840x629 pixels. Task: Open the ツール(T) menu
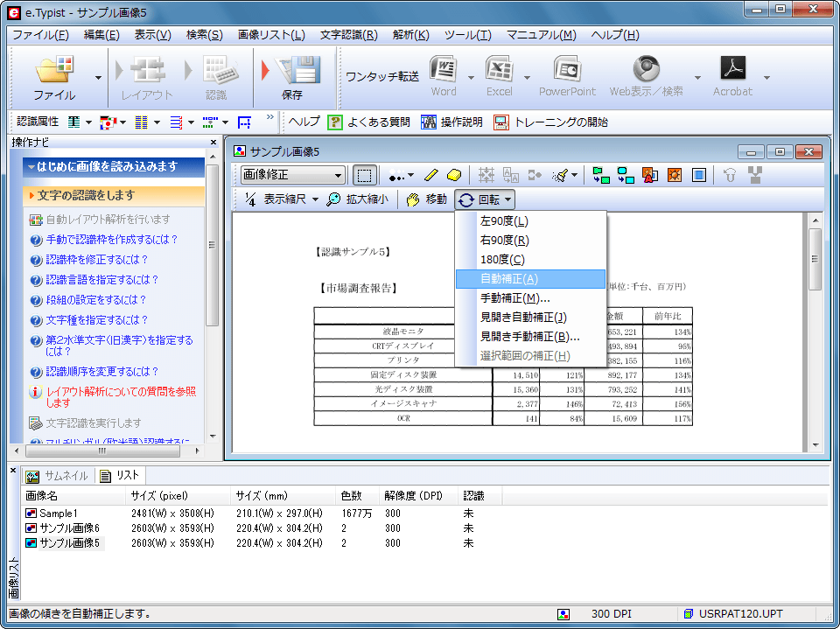467,35
